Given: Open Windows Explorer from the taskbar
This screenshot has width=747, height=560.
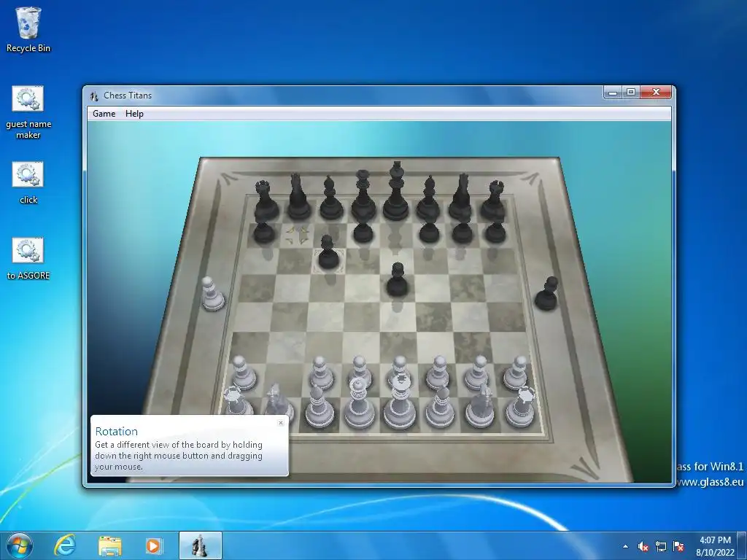Looking at the screenshot, I should (x=110, y=545).
